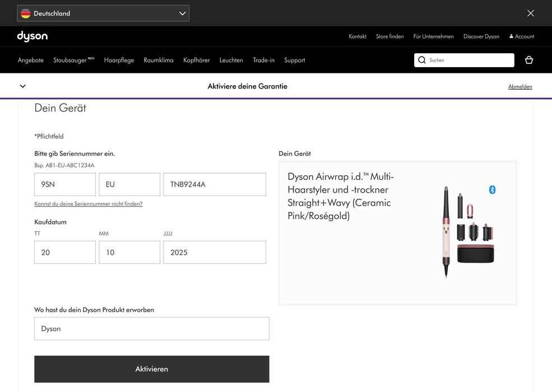Open the shopping basket icon

tap(528, 60)
